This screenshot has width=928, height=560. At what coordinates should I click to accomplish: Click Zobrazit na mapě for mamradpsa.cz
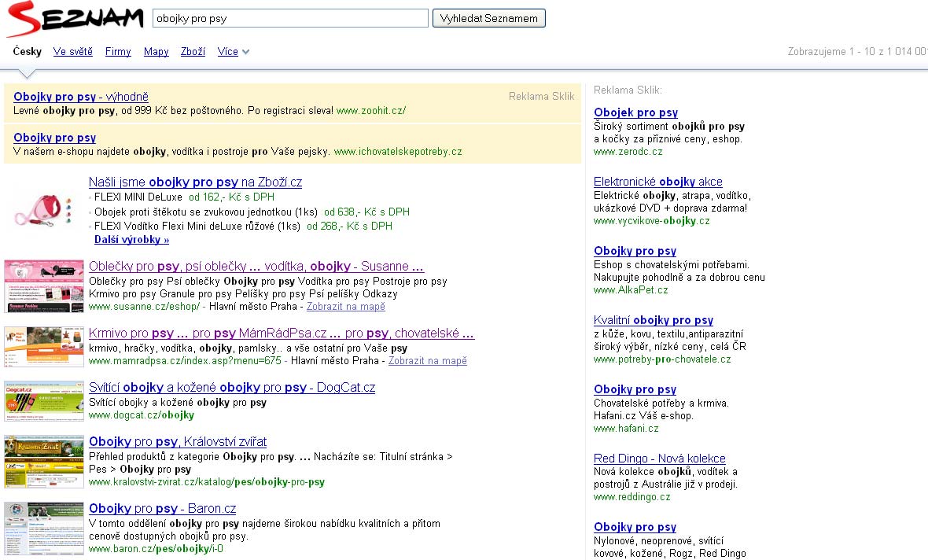click(427, 360)
